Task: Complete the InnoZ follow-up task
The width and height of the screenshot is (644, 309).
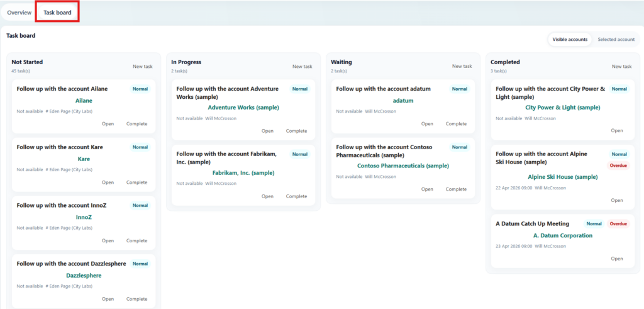Action: point(136,240)
